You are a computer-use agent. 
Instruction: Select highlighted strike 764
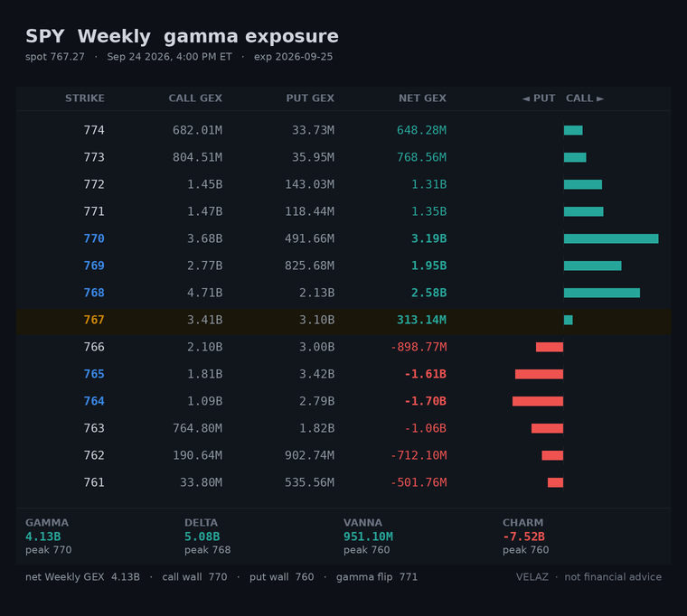[x=94, y=401]
